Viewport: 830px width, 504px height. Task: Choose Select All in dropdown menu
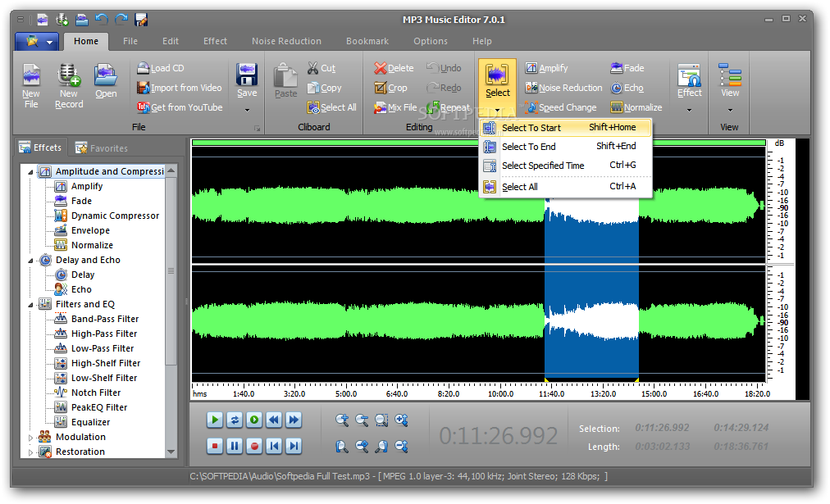click(x=566, y=187)
